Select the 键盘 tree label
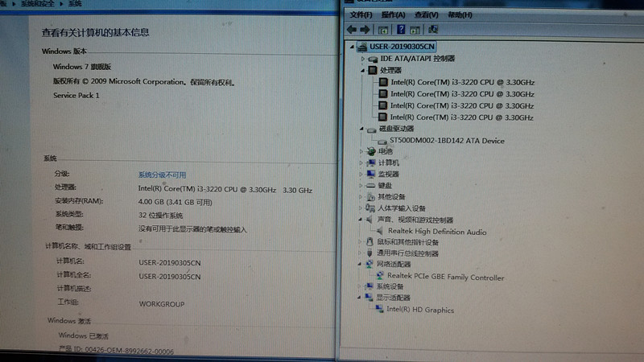The height and width of the screenshot is (362, 644). pyautogui.click(x=385, y=186)
